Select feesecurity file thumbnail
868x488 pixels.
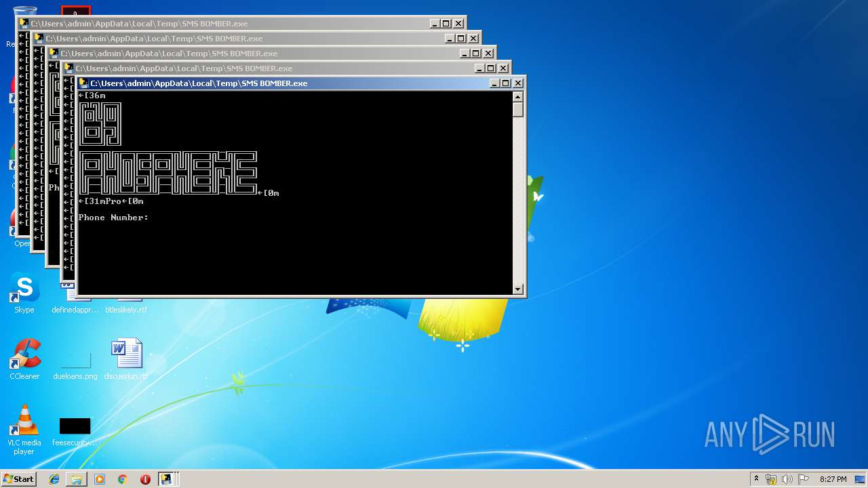[75, 426]
